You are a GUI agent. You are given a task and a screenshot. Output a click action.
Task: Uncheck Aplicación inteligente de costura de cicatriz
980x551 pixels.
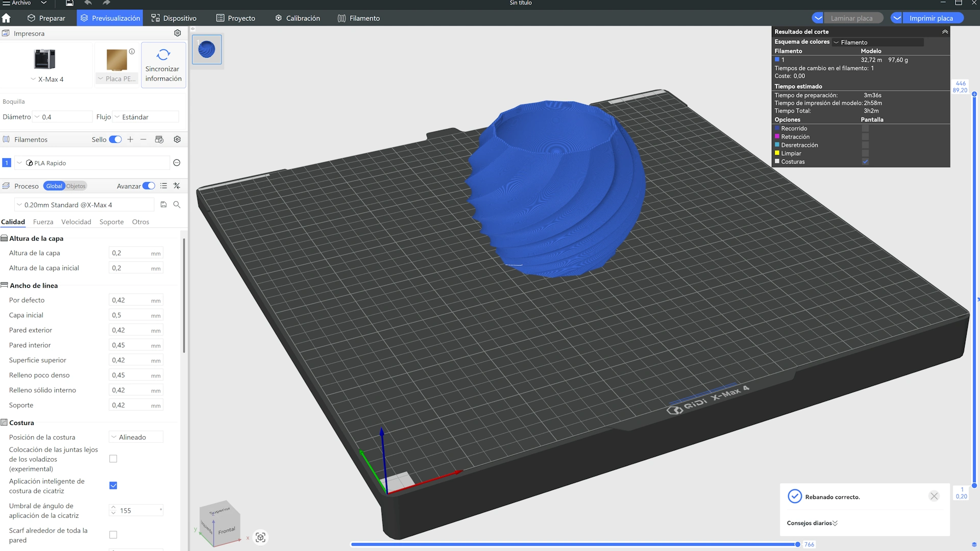point(113,485)
